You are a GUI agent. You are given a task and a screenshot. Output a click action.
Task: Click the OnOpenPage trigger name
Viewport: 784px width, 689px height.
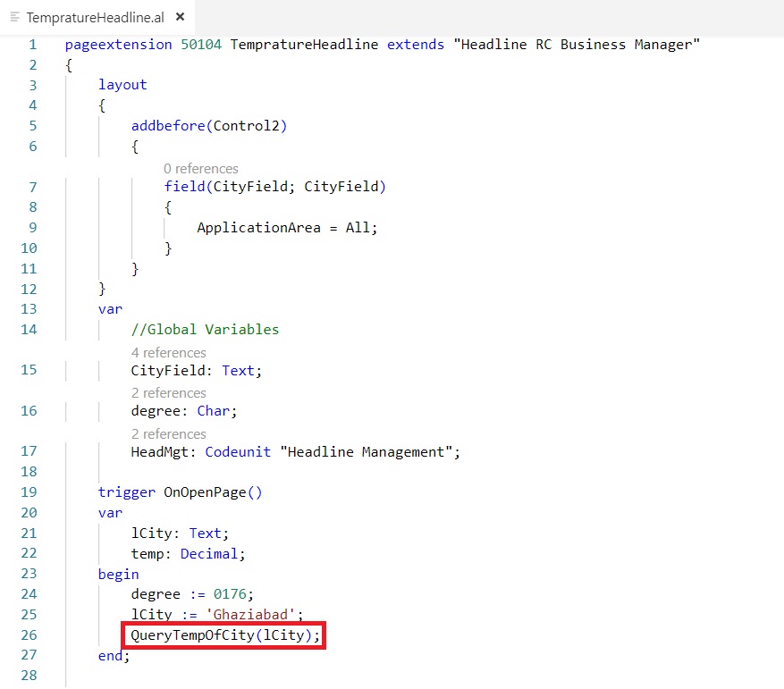point(208,492)
